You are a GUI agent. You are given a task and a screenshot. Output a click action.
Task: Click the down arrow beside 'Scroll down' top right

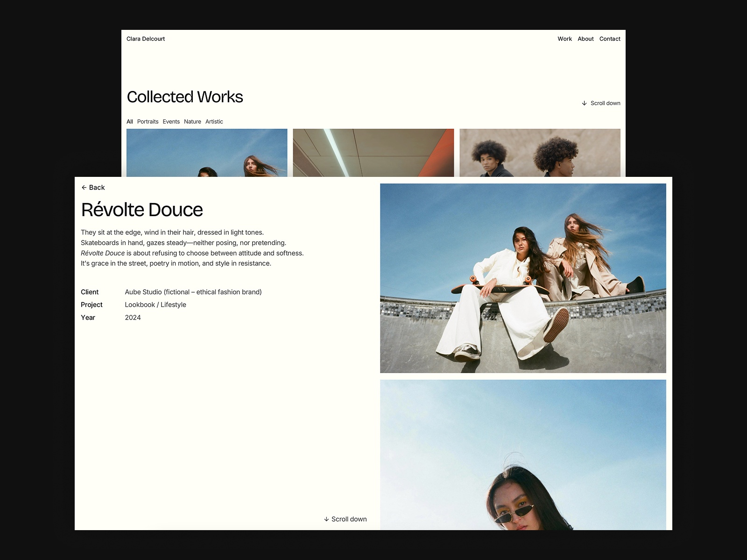click(584, 103)
